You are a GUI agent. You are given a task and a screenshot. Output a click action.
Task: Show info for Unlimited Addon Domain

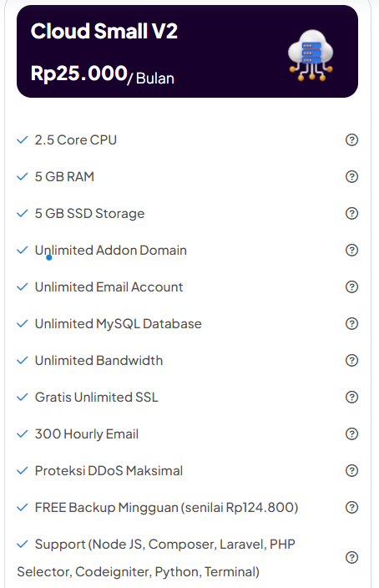(351, 250)
